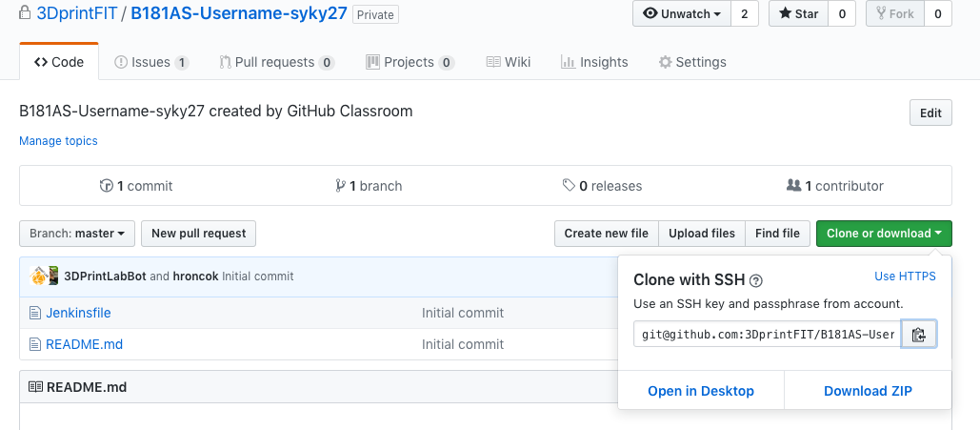
Task: Open the Unwatch dropdown
Action: click(681, 13)
